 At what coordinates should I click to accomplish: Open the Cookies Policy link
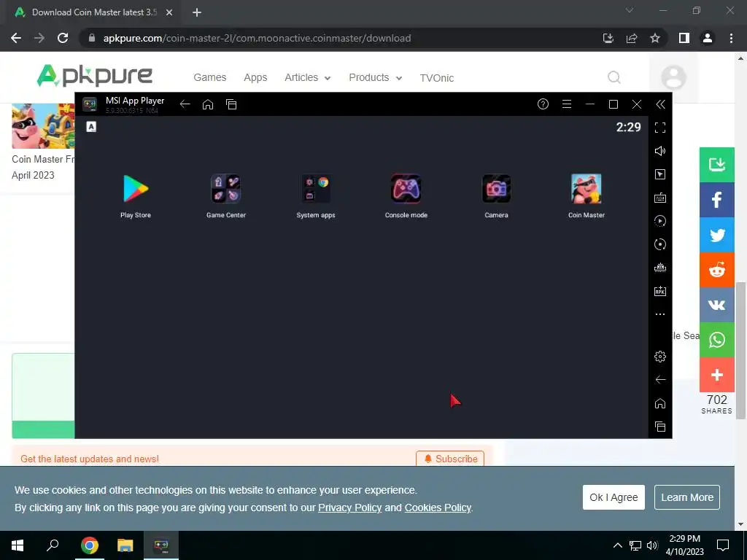pos(438,507)
